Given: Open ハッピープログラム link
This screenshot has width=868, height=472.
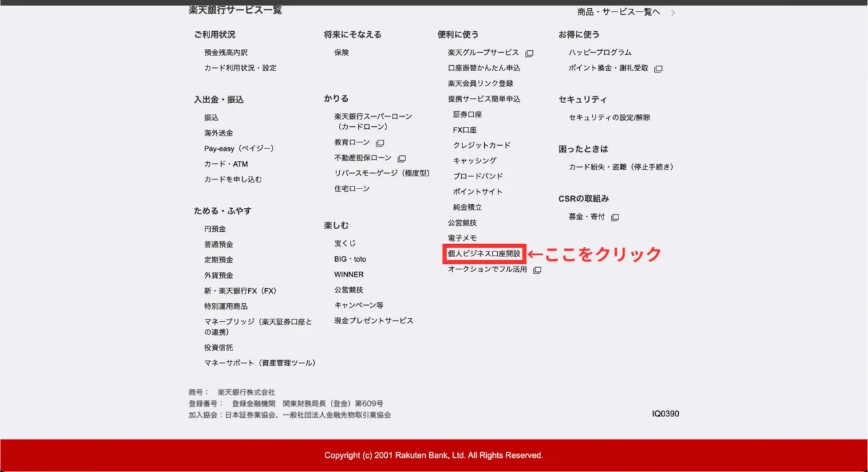Looking at the screenshot, I should 600,52.
